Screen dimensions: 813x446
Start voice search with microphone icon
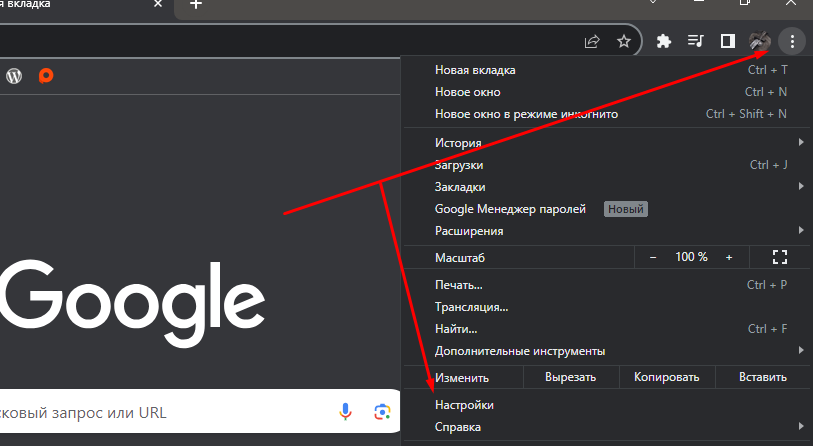coord(345,412)
